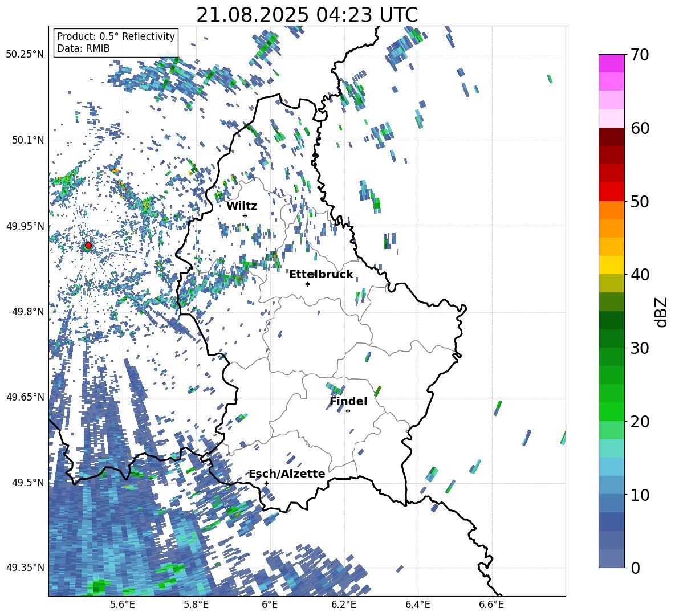This screenshot has height=616, width=675.
Task: Click the 5.6°E longitude label
Action: click(x=122, y=605)
